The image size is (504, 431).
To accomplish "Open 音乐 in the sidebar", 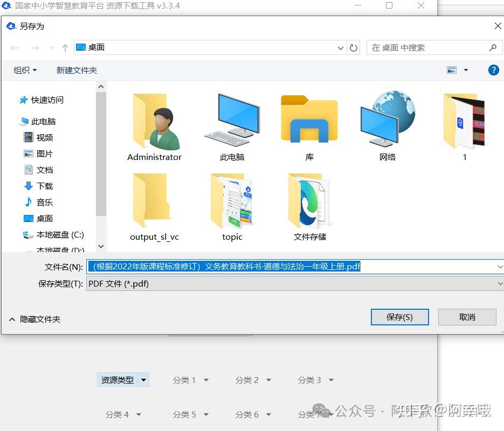I will tap(38, 202).
